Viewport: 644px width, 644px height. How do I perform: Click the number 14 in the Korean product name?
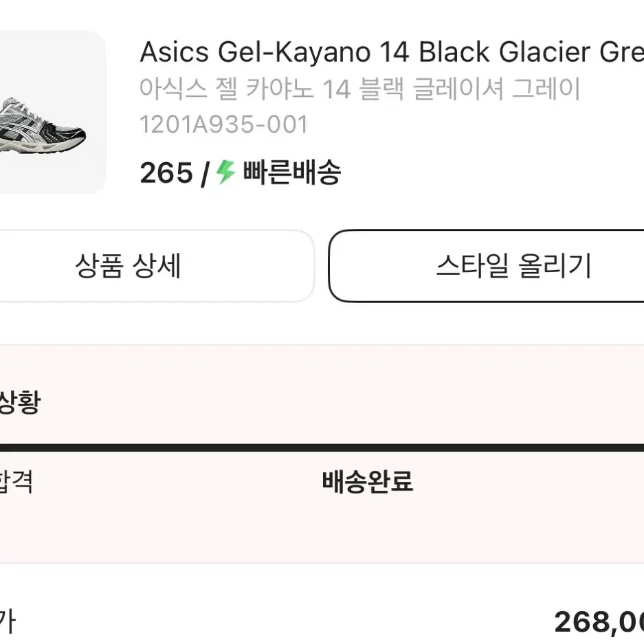[x=337, y=89]
